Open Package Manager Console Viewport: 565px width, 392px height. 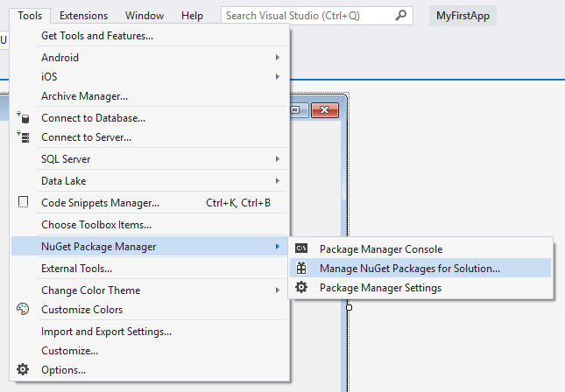point(420,248)
